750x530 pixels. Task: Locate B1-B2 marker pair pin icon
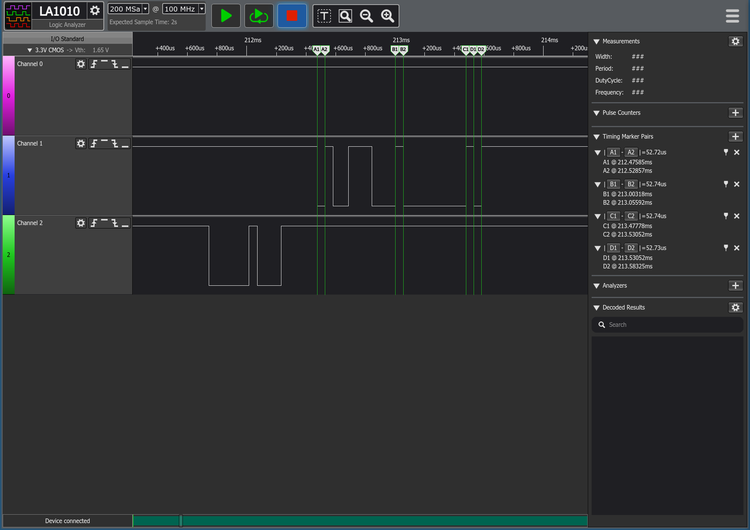point(726,184)
